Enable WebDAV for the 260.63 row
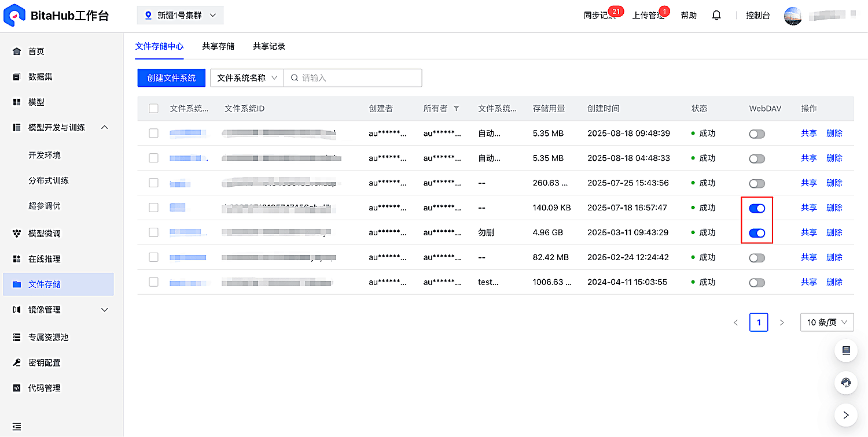This screenshot has width=868, height=437. coord(757,184)
